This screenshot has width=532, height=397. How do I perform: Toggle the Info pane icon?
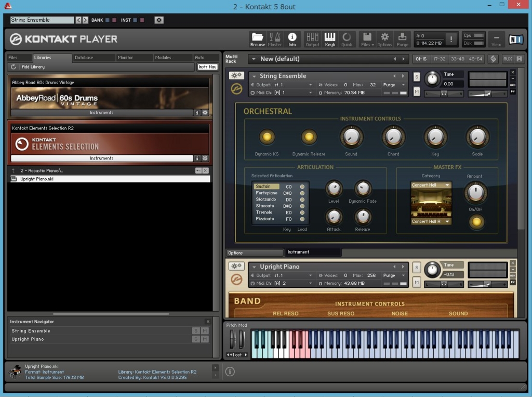pos(292,39)
